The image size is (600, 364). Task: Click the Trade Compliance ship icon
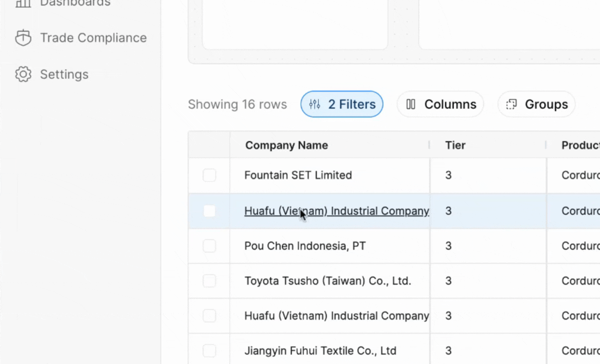click(x=23, y=38)
